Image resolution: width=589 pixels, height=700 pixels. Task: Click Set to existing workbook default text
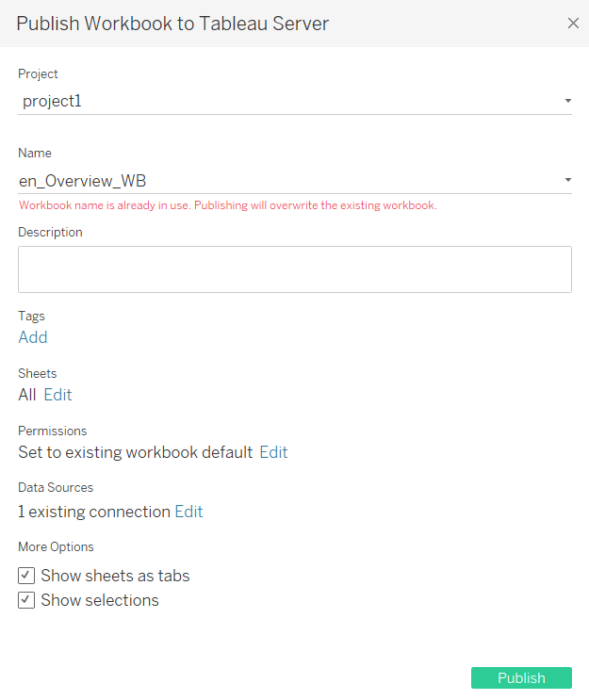(136, 452)
